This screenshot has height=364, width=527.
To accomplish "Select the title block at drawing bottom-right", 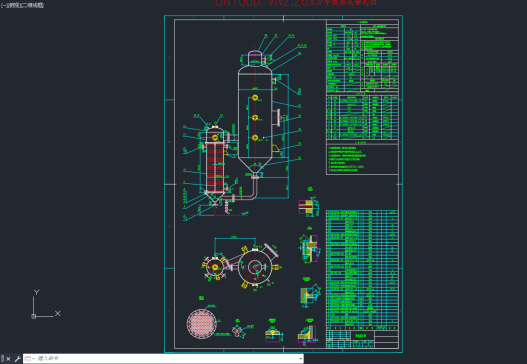I will point(362,339).
